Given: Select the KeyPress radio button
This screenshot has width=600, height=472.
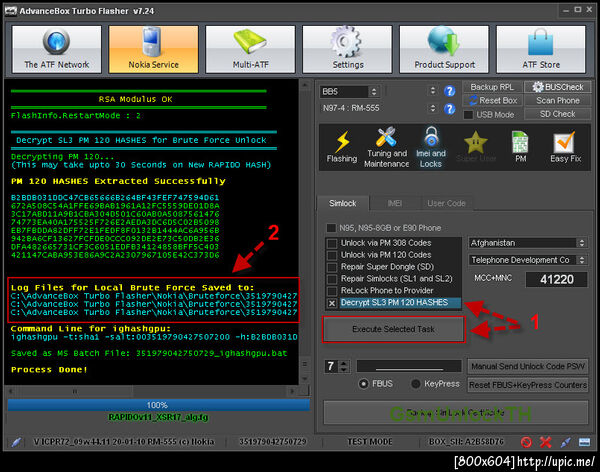Looking at the screenshot, I should click(x=416, y=384).
